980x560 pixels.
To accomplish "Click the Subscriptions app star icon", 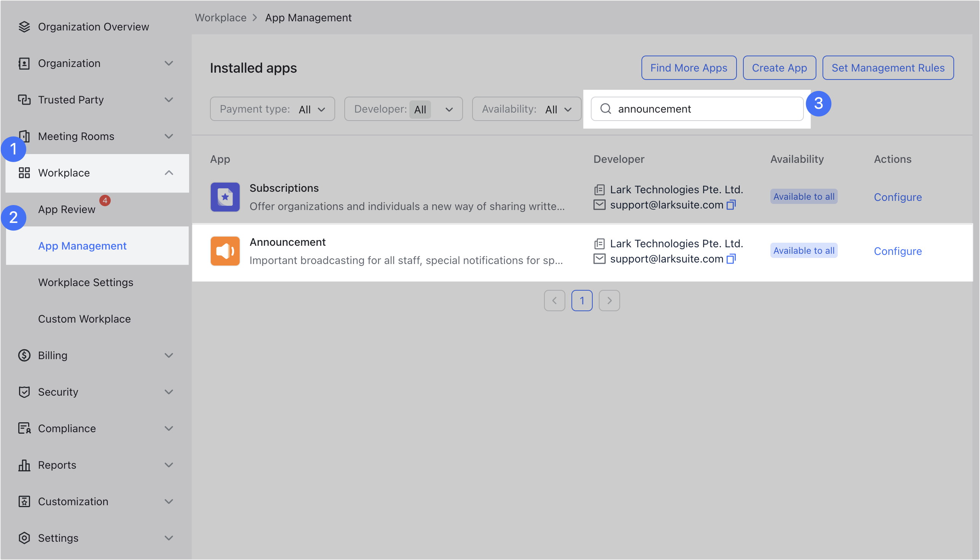I will click(x=225, y=197).
